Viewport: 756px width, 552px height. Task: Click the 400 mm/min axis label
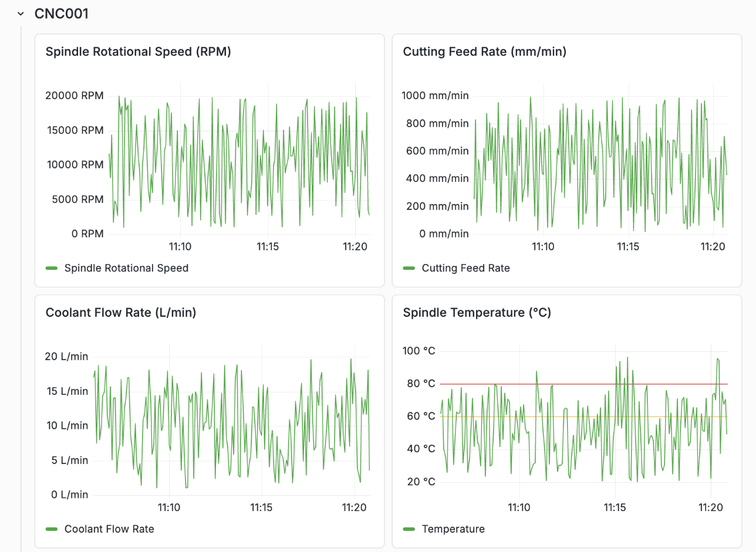[438, 178]
